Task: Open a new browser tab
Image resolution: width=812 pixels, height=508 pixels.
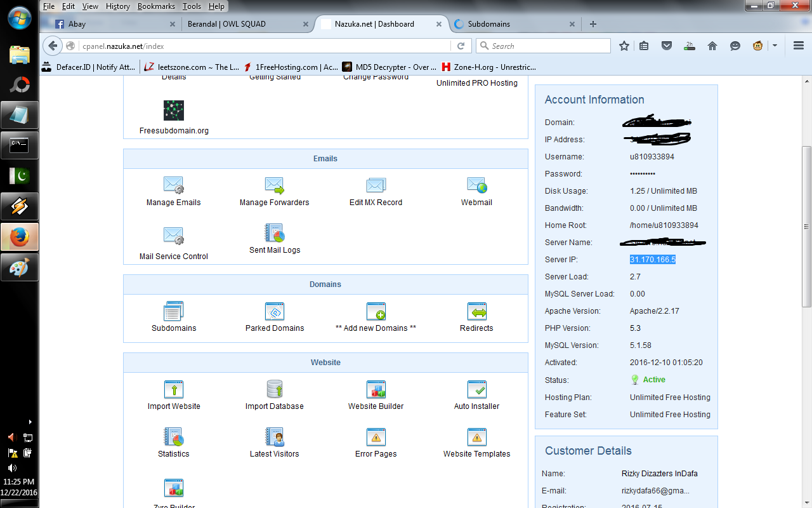Action: click(593, 24)
